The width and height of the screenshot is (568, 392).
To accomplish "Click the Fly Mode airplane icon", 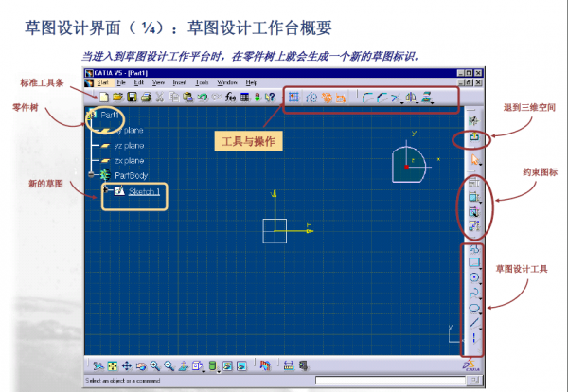I will (x=98, y=365).
